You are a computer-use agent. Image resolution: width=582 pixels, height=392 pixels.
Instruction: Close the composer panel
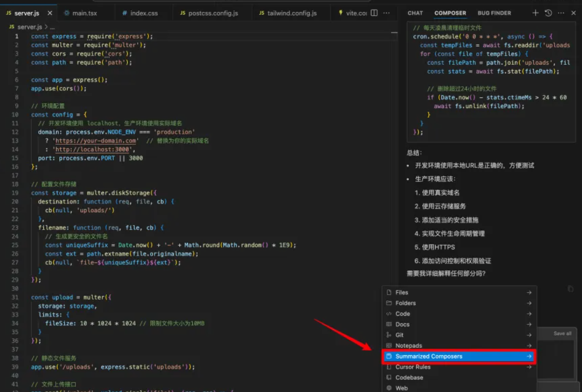(573, 13)
